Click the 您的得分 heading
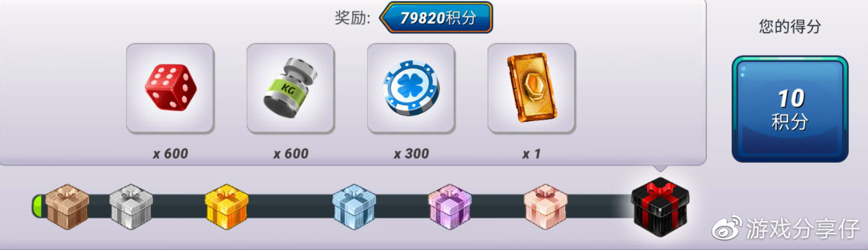The height and width of the screenshot is (250, 868). [x=790, y=26]
